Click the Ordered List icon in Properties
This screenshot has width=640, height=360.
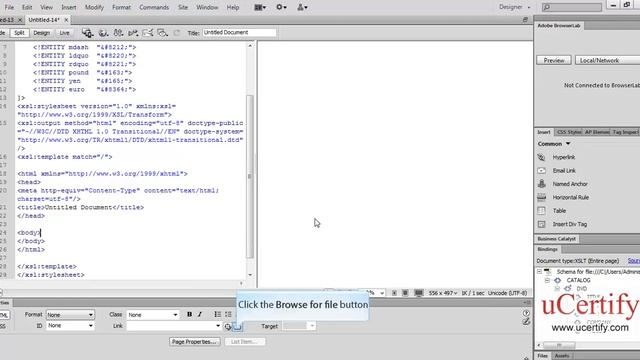pos(228,314)
